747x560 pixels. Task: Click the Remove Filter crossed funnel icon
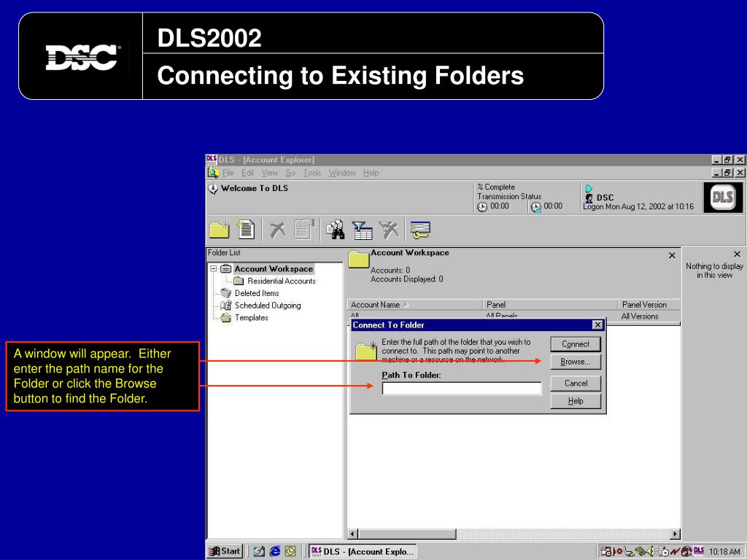coord(390,230)
